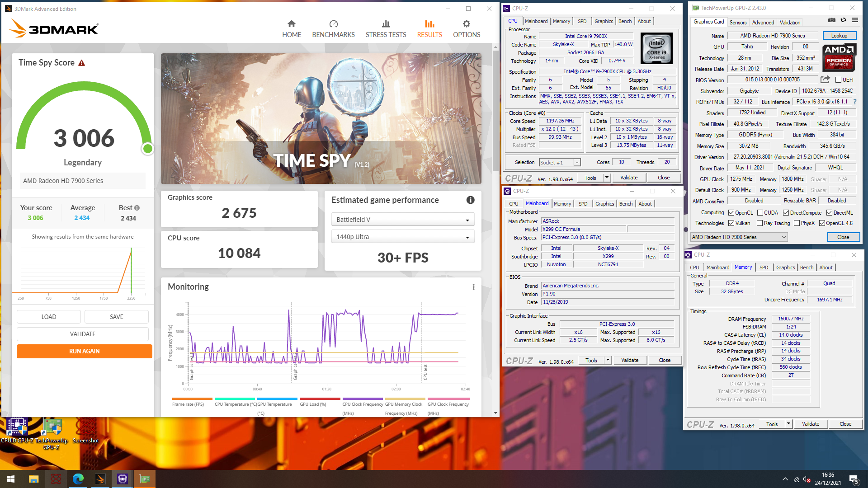
Task: Open Validation tab in GPU-Z
Action: pyautogui.click(x=790, y=23)
